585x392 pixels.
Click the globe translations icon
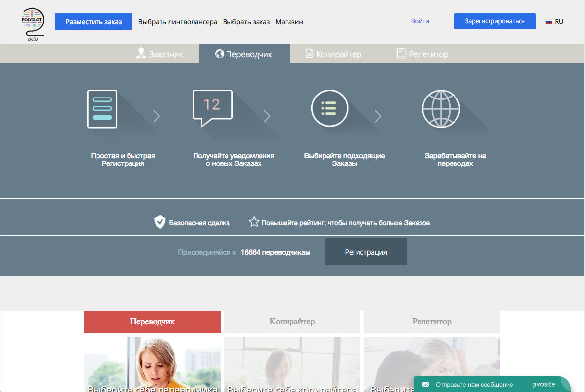441,108
